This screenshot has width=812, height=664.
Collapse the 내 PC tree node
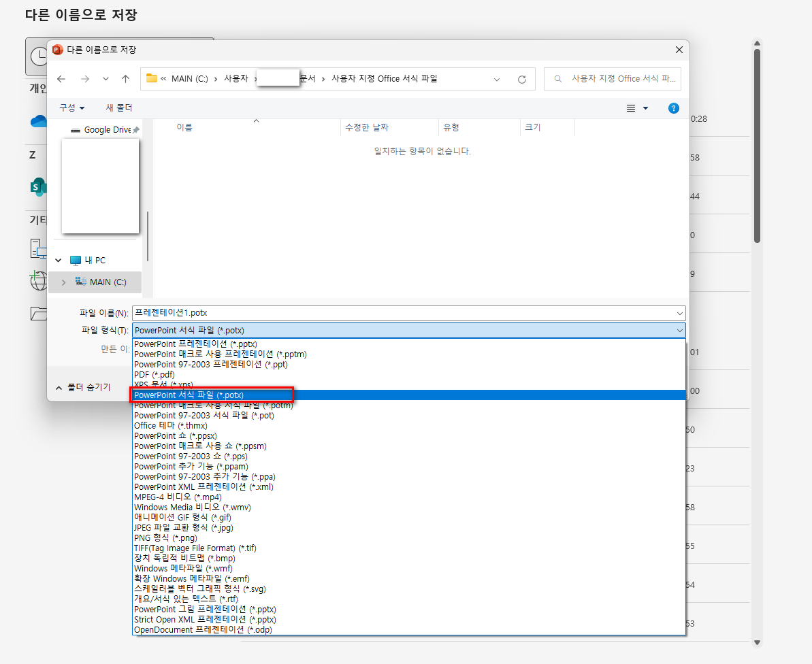[x=59, y=261]
